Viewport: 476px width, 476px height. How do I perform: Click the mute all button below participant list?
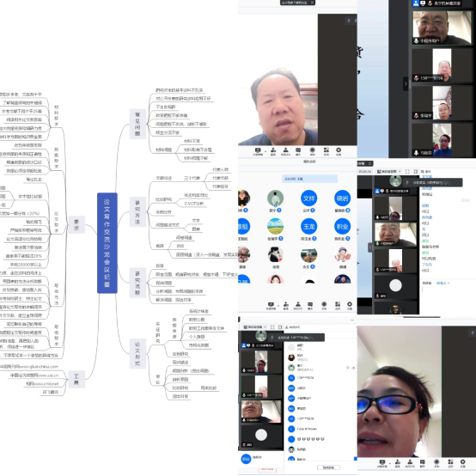[328, 467]
